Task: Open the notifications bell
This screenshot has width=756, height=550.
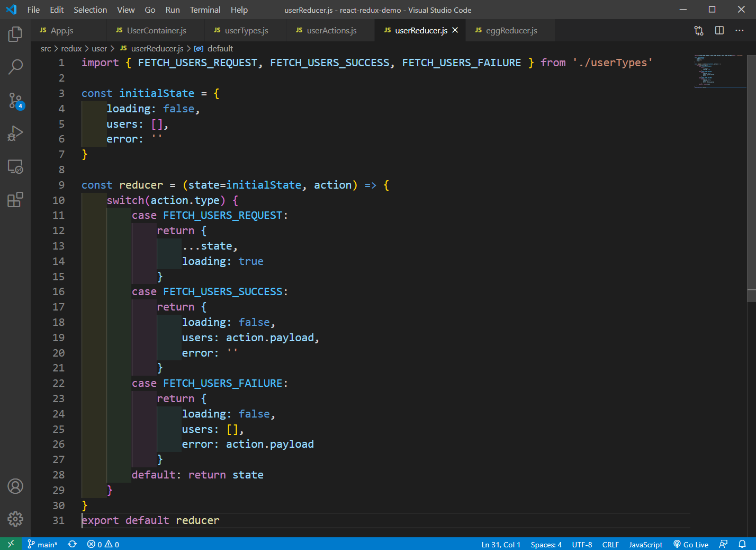Action: 742,544
